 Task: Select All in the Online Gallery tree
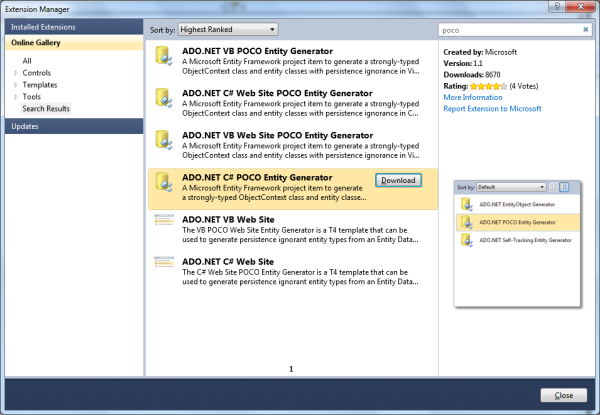[x=27, y=61]
